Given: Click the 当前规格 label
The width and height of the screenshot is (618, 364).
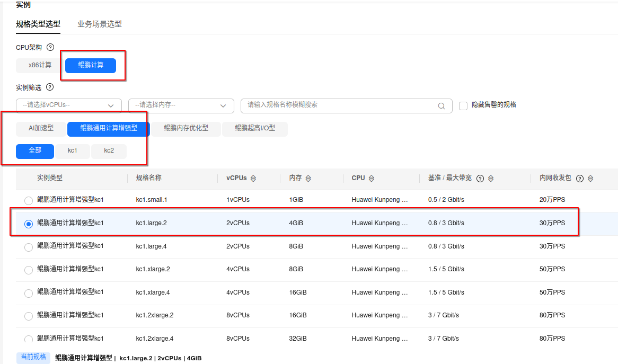Looking at the screenshot, I should click(x=33, y=357).
